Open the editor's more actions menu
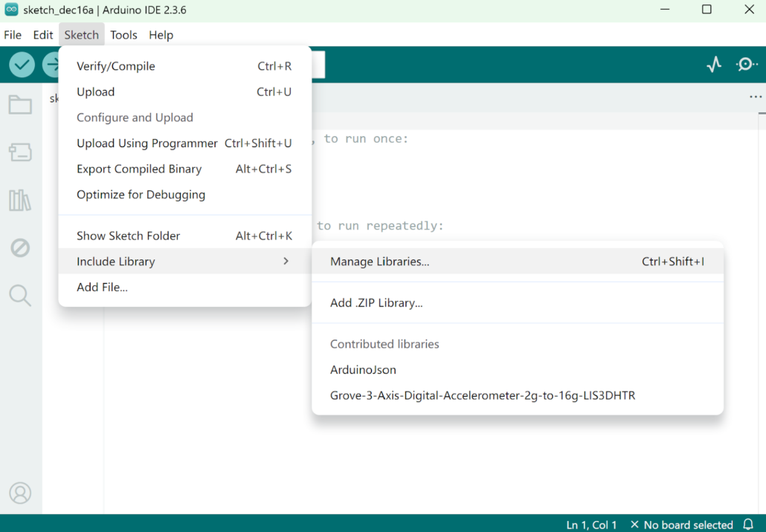 pyautogui.click(x=756, y=97)
